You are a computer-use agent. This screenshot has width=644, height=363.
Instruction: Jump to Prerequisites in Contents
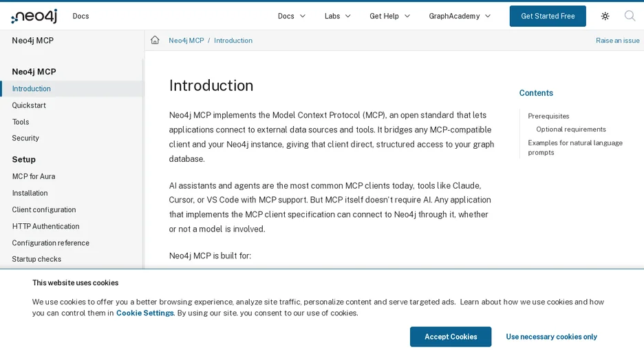point(548,116)
